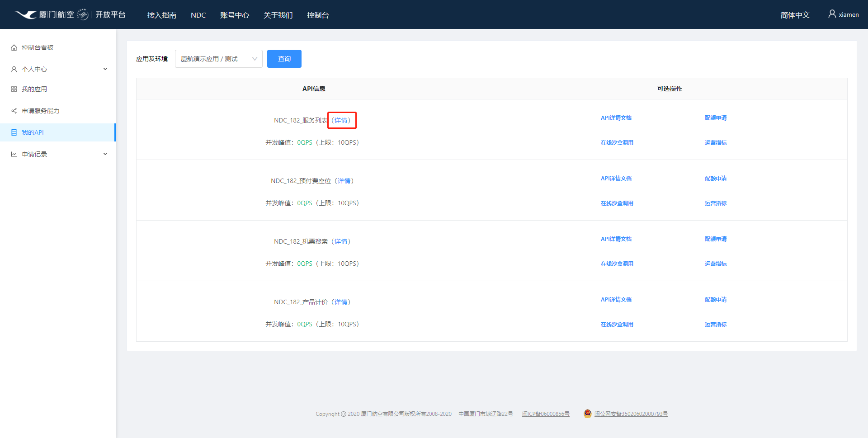View 运营指标 for NDC_182_机票搜索

click(x=716, y=264)
